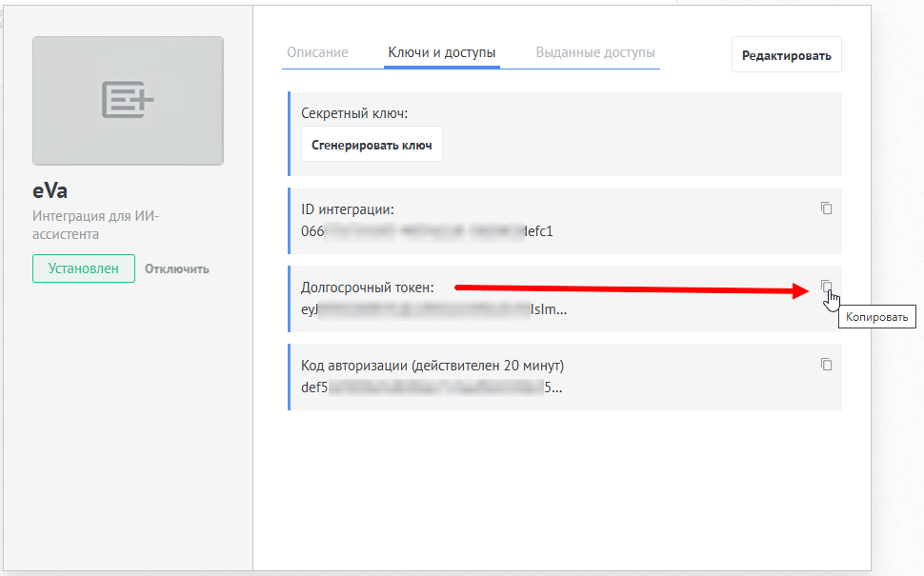Click the token text starting with eyJ
Viewport: 924px width, 576px height.
click(x=433, y=309)
